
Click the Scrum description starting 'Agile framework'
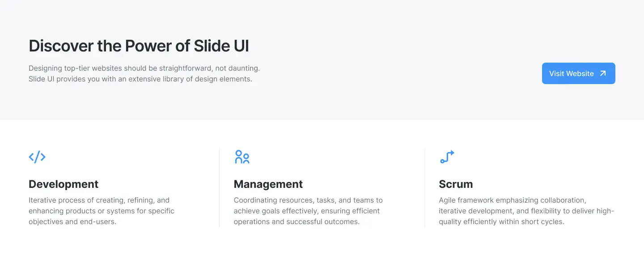tap(526, 211)
